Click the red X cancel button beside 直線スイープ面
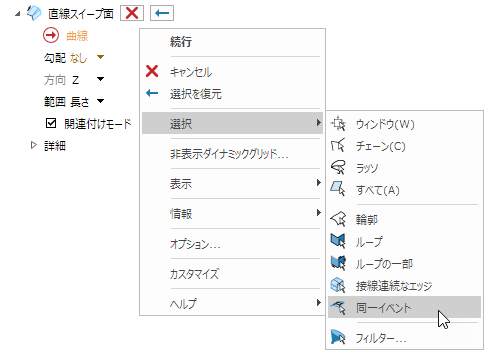The image size is (500, 360). (x=132, y=13)
